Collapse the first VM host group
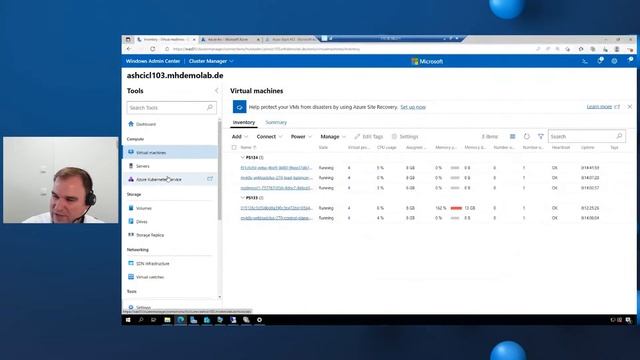This screenshot has width=640, height=360. pos(242,158)
